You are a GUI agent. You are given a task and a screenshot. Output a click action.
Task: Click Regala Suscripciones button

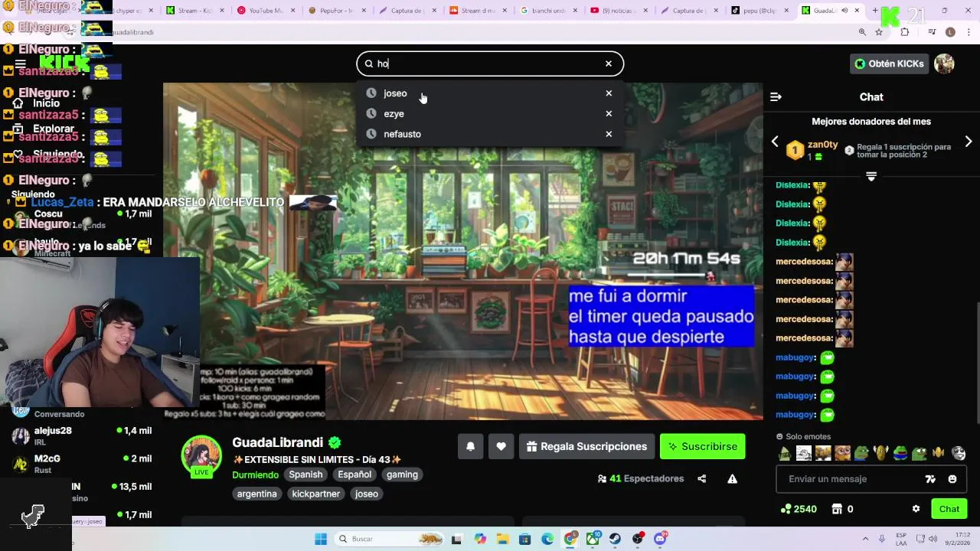click(586, 446)
